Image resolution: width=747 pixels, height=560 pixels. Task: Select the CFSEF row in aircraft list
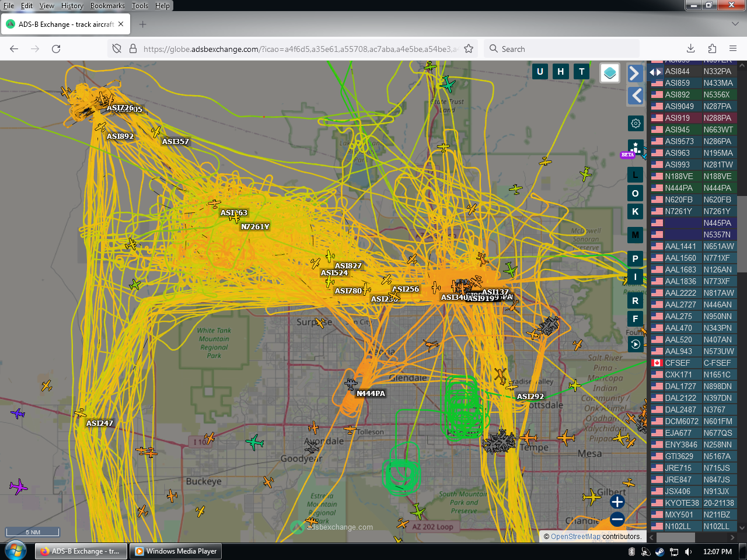tap(694, 363)
